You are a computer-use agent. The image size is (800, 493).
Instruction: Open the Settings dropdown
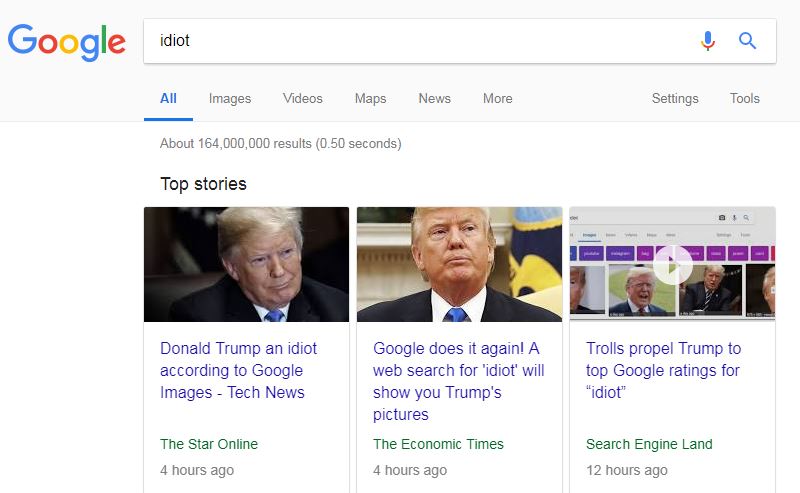pyautogui.click(x=675, y=98)
